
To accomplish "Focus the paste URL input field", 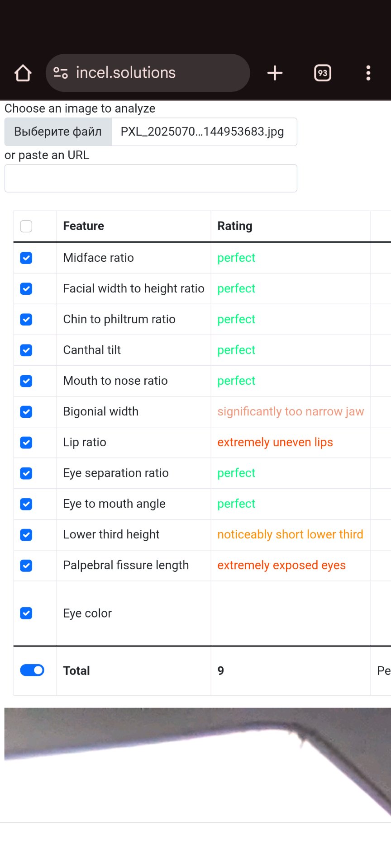I will [151, 178].
